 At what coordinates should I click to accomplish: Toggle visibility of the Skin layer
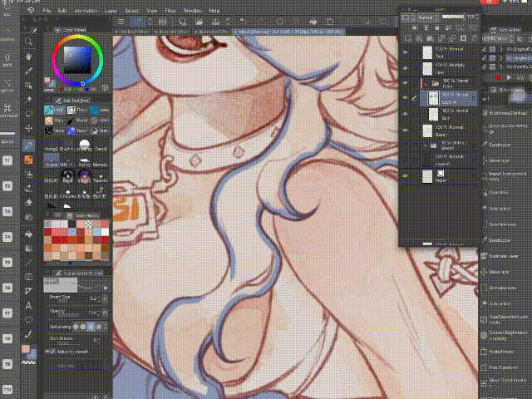pos(405,114)
